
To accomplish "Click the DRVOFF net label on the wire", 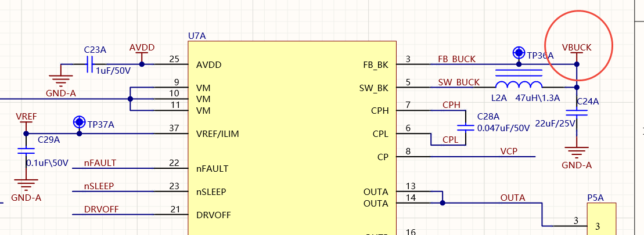I will tap(101, 209).
